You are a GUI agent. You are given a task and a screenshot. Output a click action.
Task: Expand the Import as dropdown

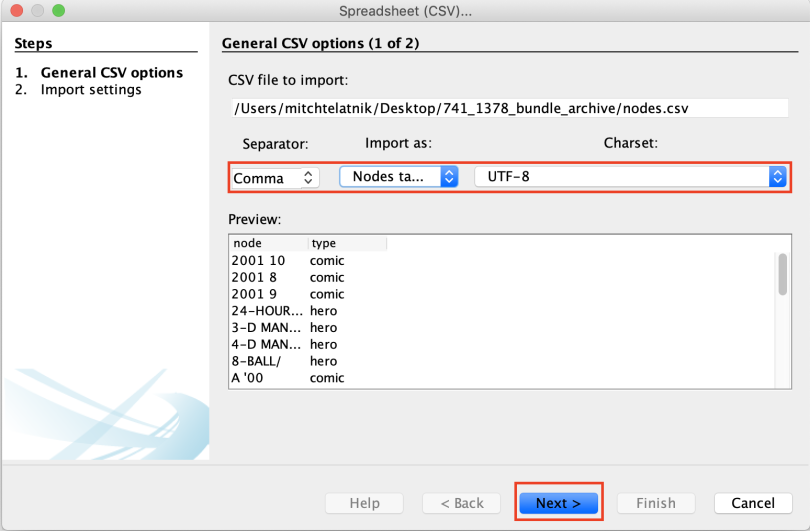(x=398, y=177)
